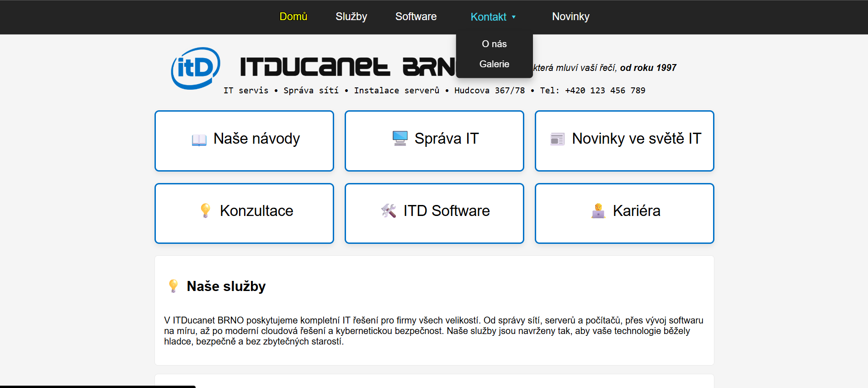Select O nás from the Kontakt submenu
The width and height of the screenshot is (868, 388).
[x=494, y=44]
